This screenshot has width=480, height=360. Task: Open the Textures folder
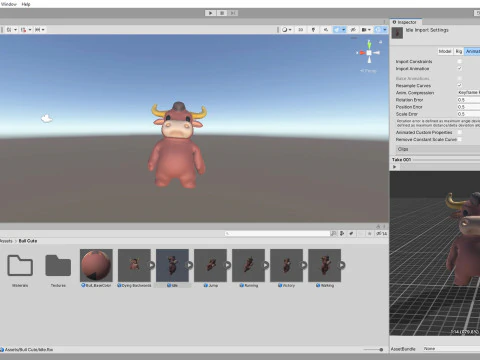[x=58, y=266]
